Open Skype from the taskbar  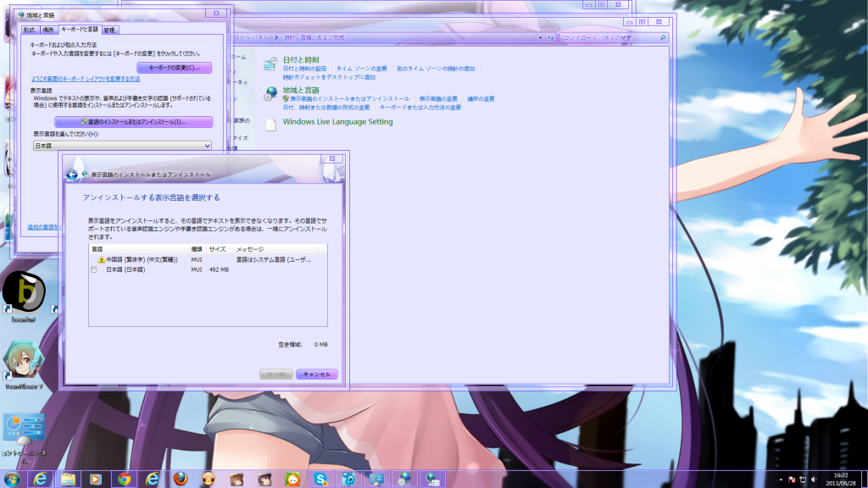(x=320, y=479)
